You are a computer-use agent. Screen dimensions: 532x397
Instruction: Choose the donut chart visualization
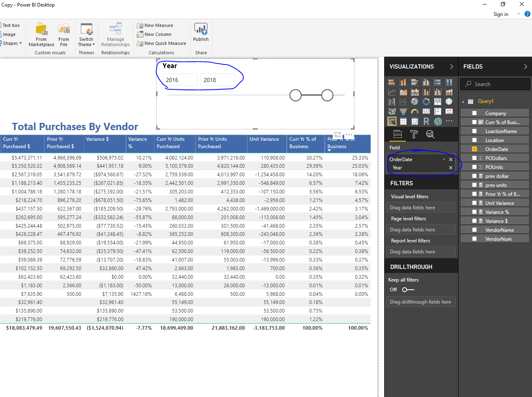[426, 102]
